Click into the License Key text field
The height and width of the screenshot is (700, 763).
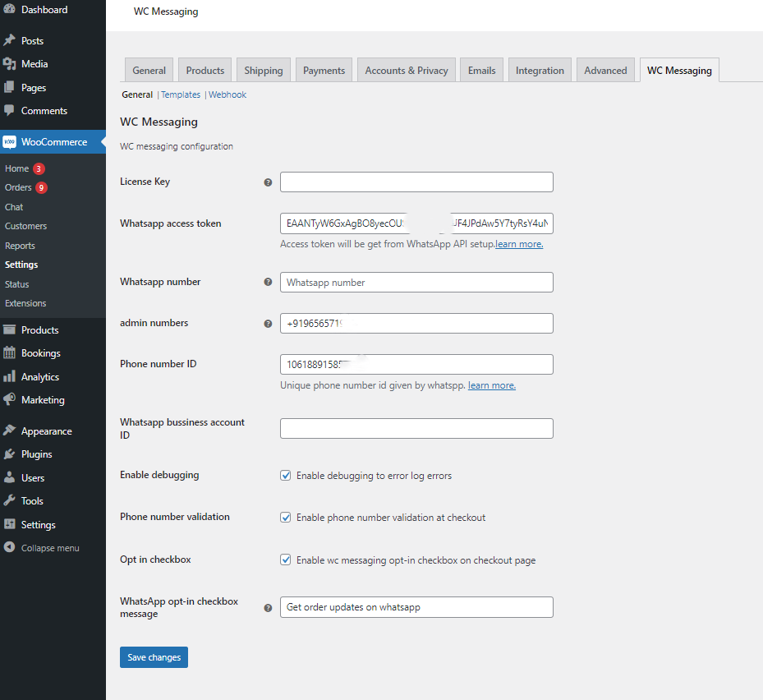(x=416, y=182)
